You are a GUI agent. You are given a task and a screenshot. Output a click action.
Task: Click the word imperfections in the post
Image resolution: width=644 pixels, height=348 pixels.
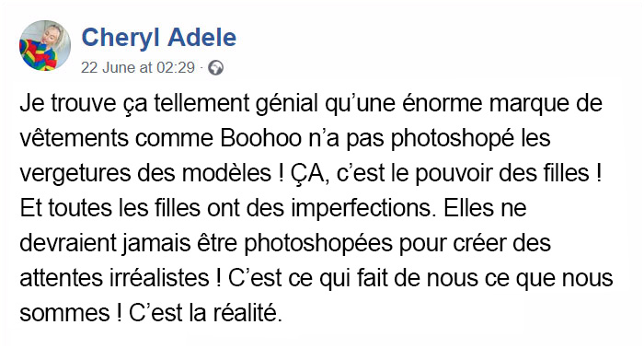pyautogui.click(x=362, y=209)
